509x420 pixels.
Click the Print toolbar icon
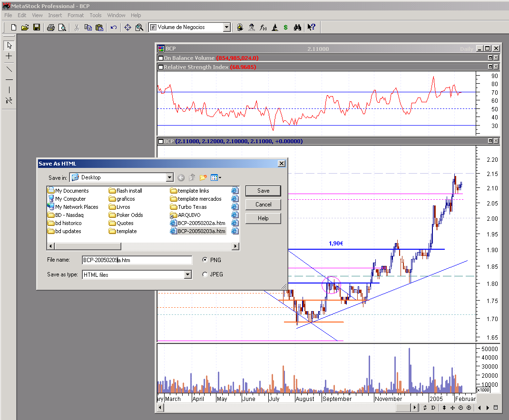click(51, 28)
